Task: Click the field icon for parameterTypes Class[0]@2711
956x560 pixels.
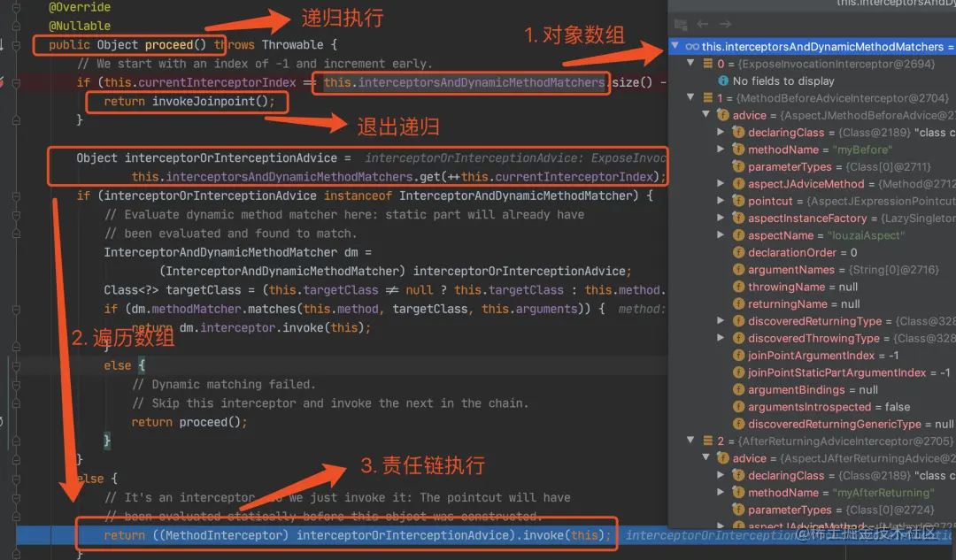Action: pyautogui.click(x=738, y=166)
